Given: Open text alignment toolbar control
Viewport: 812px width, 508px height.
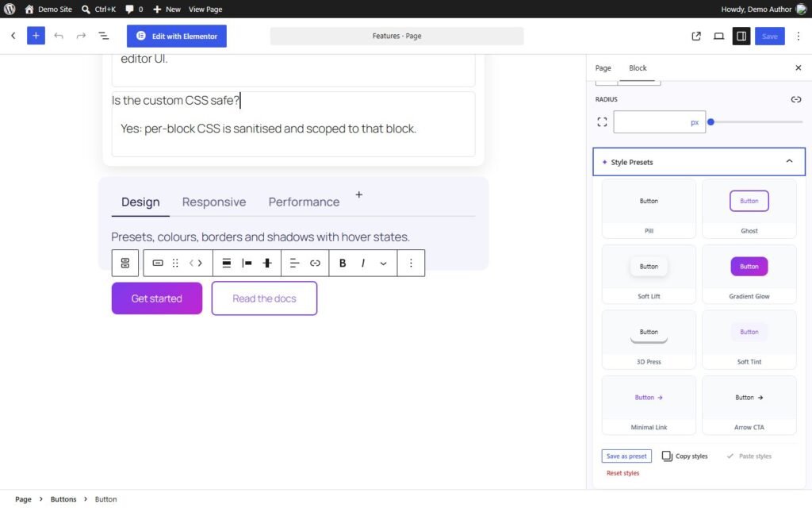Looking at the screenshot, I should [295, 263].
